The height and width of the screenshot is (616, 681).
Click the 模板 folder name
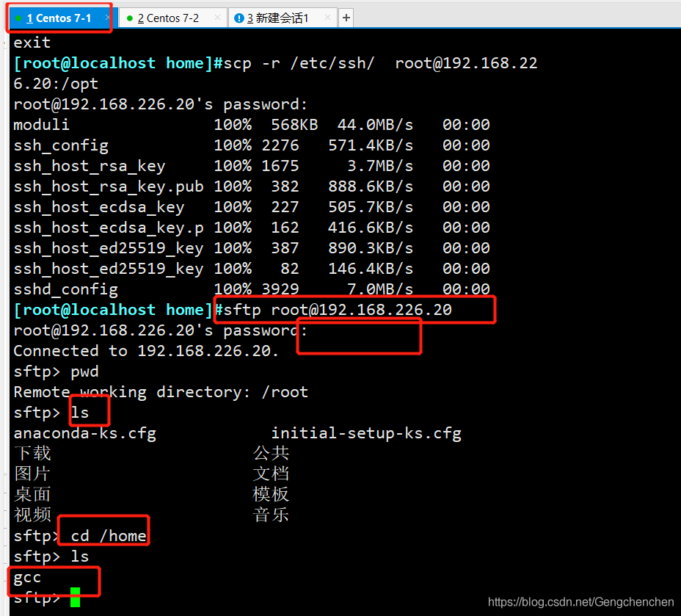(271, 495)
